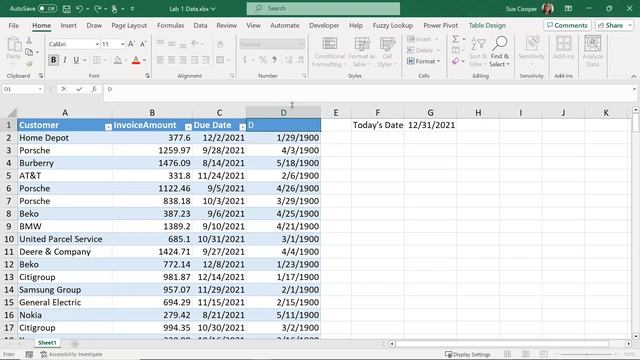Toggle Italic formatting
The width and height of the screenshot is (640, 360).
(65, 60)
